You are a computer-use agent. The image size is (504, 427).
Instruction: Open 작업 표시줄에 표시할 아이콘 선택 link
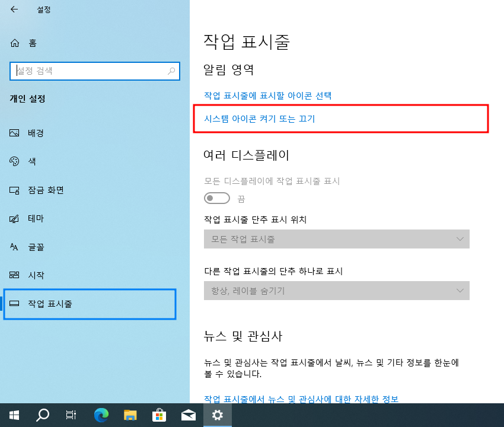click(268, 95)
